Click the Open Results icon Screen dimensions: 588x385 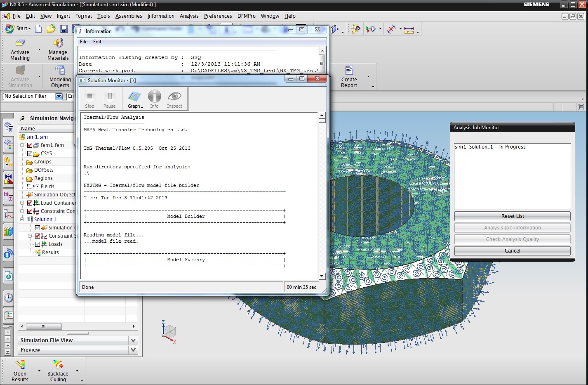[x=20, y=365]
